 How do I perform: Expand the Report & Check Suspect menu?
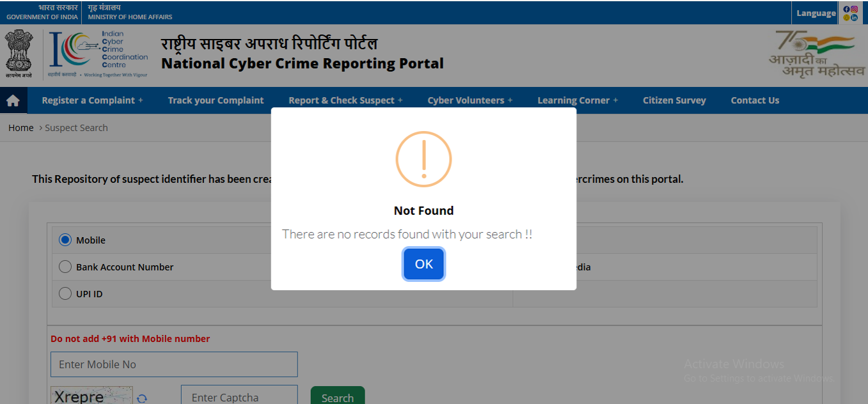345,100
